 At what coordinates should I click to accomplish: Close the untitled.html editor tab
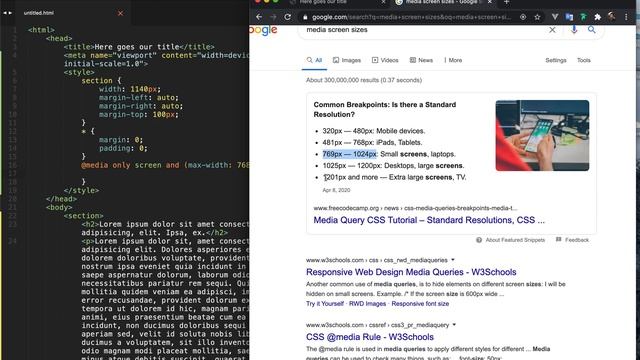pyautogui.click(x=120, y=13)
